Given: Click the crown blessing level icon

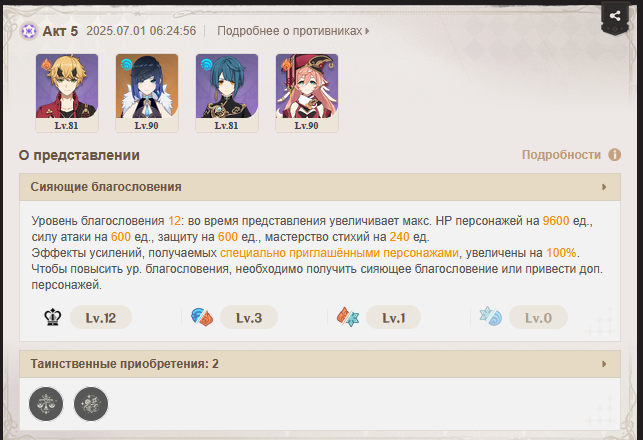Looking at the screenshot, I should click(53, 317).
